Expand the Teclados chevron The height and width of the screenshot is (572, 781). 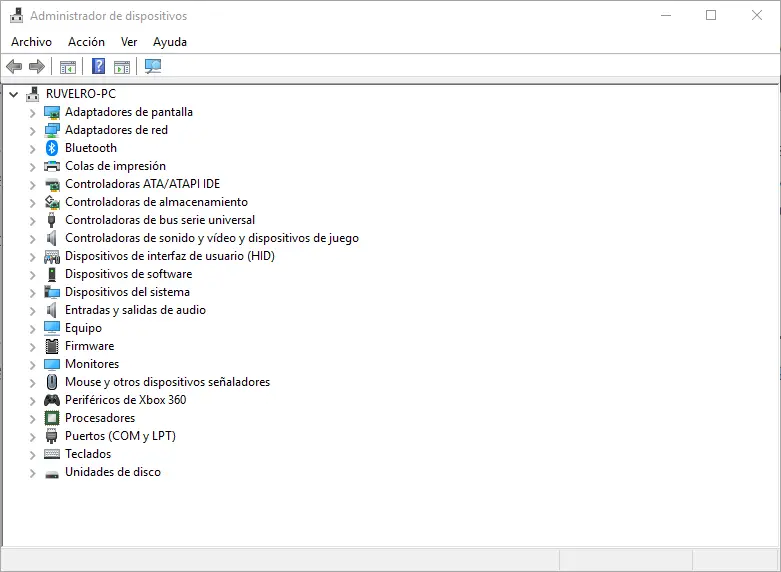click(x=32, y=455)
